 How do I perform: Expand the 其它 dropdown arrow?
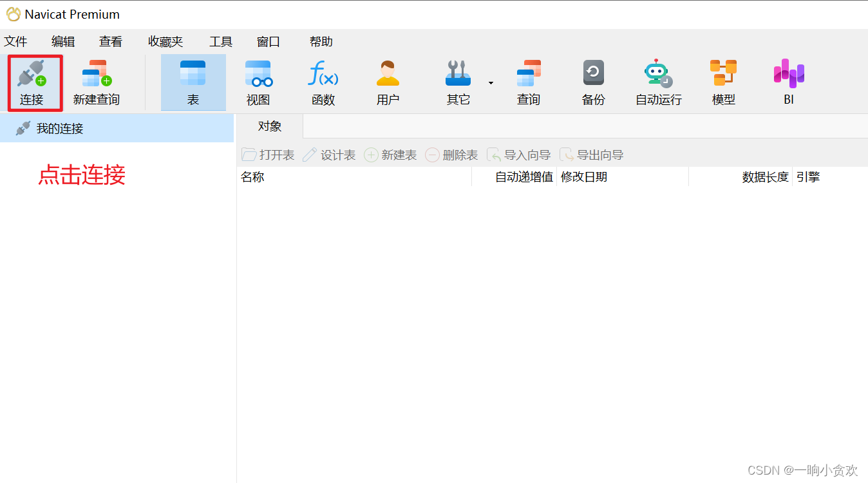[491, 83]
